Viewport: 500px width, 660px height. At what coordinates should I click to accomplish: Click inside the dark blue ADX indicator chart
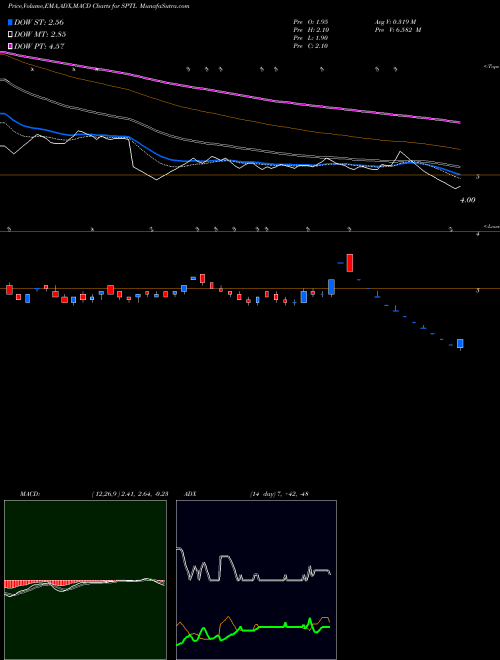[x=256, y=580]
